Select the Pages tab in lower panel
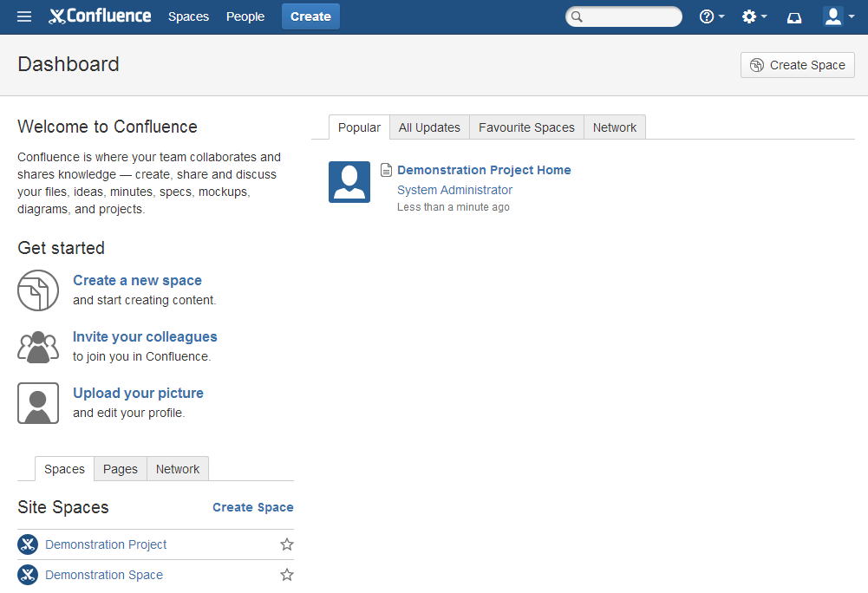This screenshot has width=868, height=593. [121, 469]
